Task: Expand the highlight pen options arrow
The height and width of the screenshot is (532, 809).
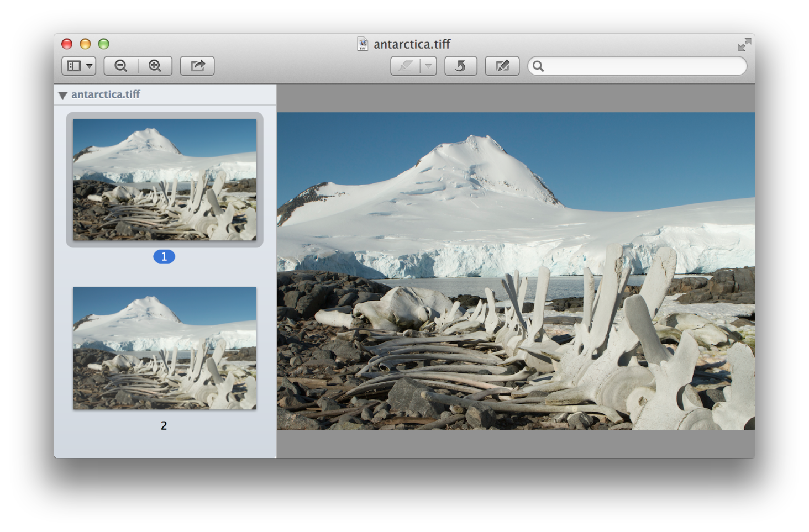Action: [428, 66]
